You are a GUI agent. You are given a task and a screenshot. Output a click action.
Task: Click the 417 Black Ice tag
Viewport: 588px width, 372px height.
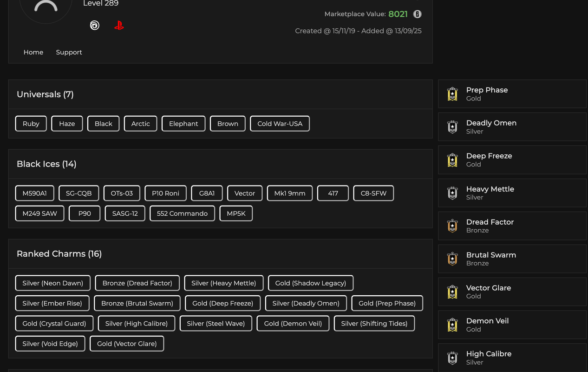(333, 193)
